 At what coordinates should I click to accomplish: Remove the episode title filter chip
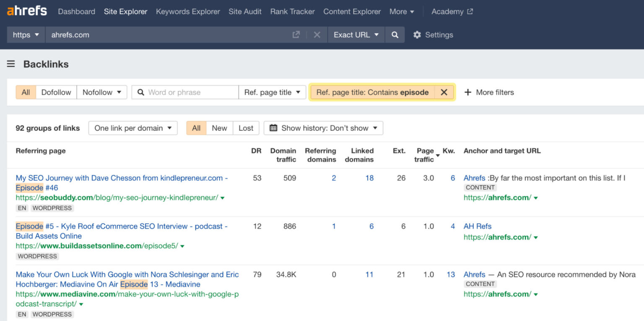coord(444,92)
